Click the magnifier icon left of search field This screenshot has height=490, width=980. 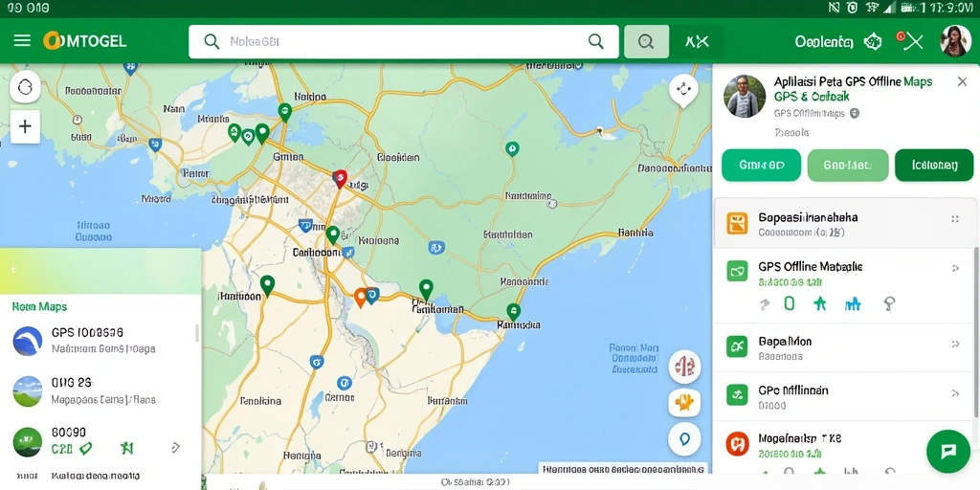tap(212, 42)
